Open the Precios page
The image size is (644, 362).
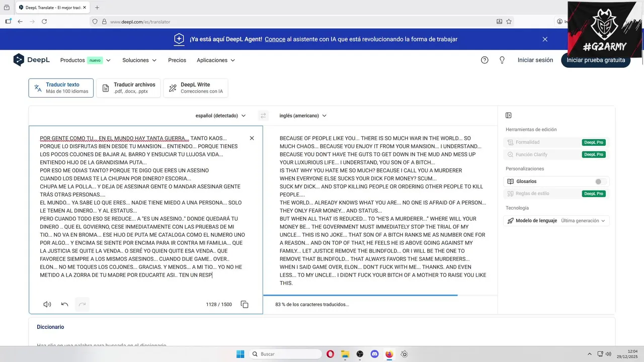(x=177, y=60)
